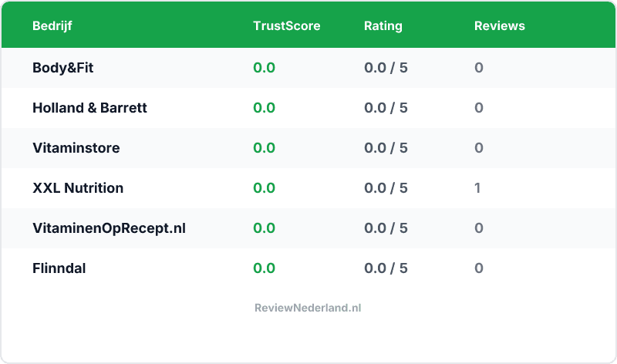Click the XXL Nutrition company name
The image size is (617, 364).
78,188
